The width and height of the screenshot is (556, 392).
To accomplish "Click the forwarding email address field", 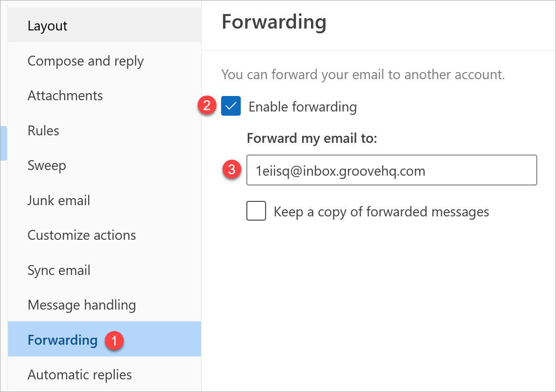I will pyautogui.click(x=391, y=170).
